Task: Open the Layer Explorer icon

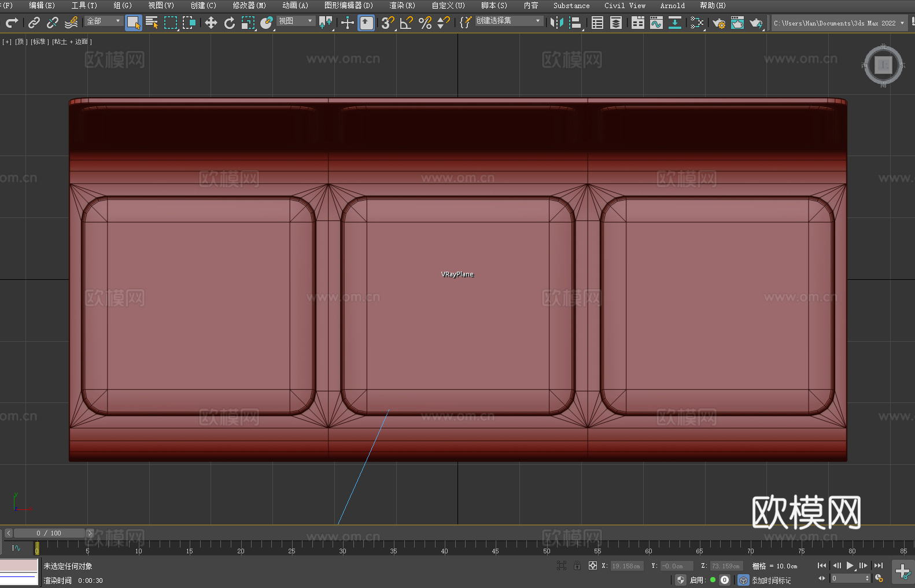Action: (x=616, y=23)
